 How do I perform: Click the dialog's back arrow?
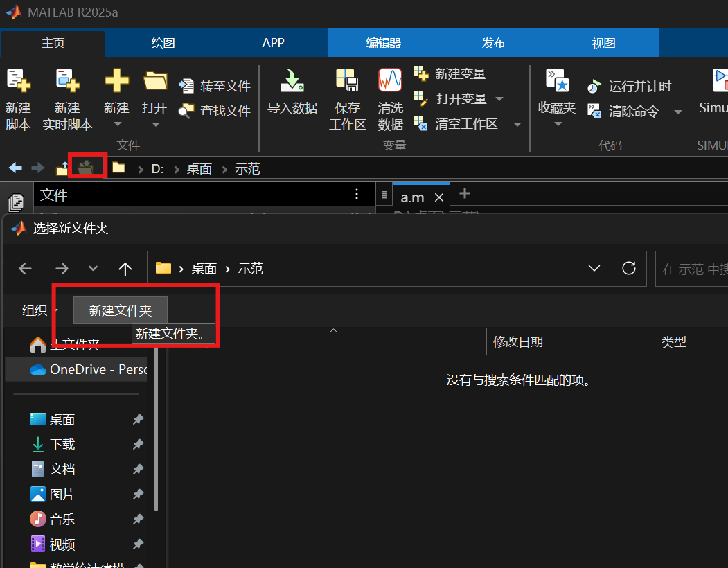coord(25,269)
